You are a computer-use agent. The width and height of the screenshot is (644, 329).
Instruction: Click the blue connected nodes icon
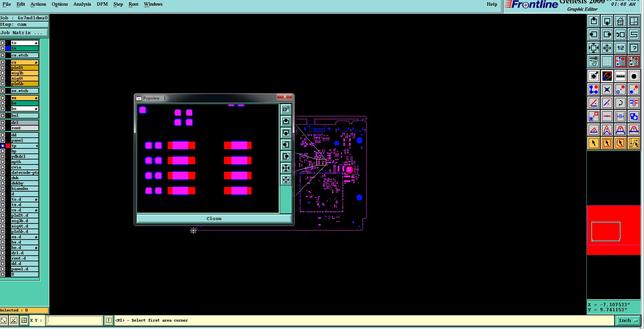click(594, 89)
